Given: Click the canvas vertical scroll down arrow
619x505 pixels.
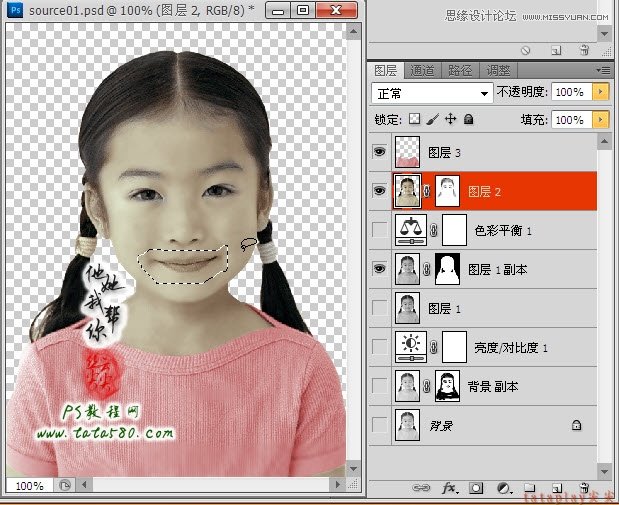Looking at the screenshot, I should click(x=353, y=469).
